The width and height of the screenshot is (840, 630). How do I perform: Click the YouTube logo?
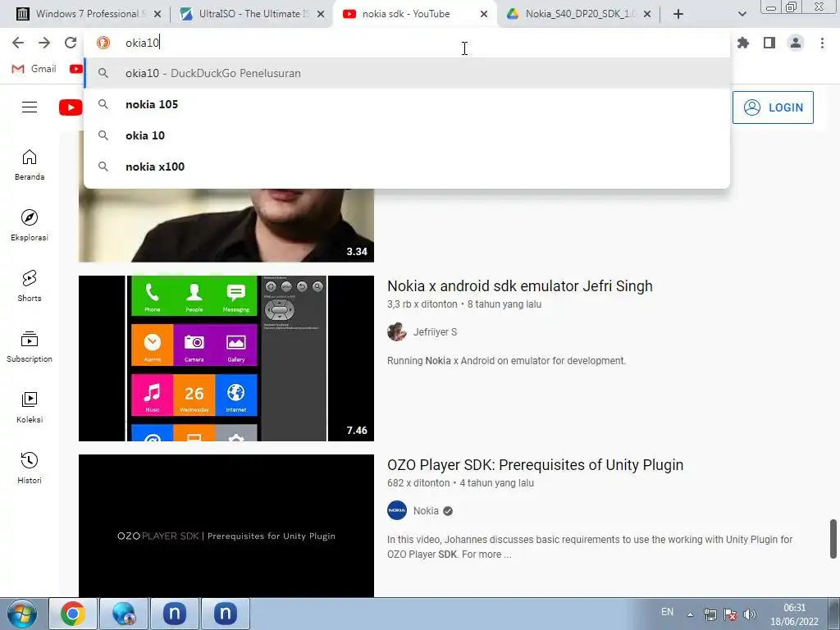(71, 107)
